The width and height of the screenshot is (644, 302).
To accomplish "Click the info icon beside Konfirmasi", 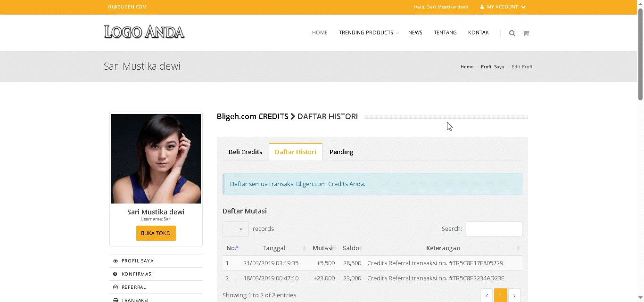I will click(116, 274).
